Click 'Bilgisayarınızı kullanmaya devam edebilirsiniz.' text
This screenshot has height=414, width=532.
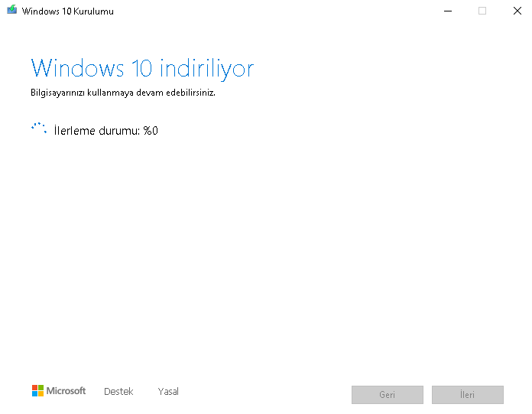click(123, 93)
